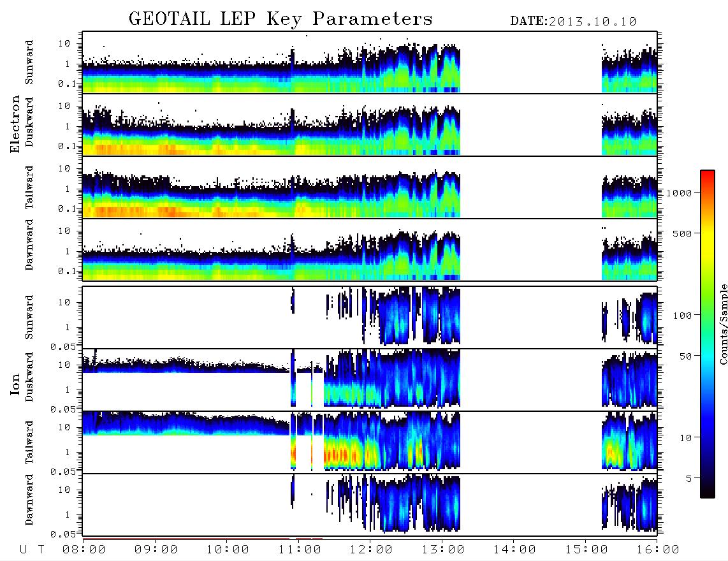Click the 0.05 tick in Ion Sunward panel
This screenshot has height=561, width=728.
click(x=63, y=347)
